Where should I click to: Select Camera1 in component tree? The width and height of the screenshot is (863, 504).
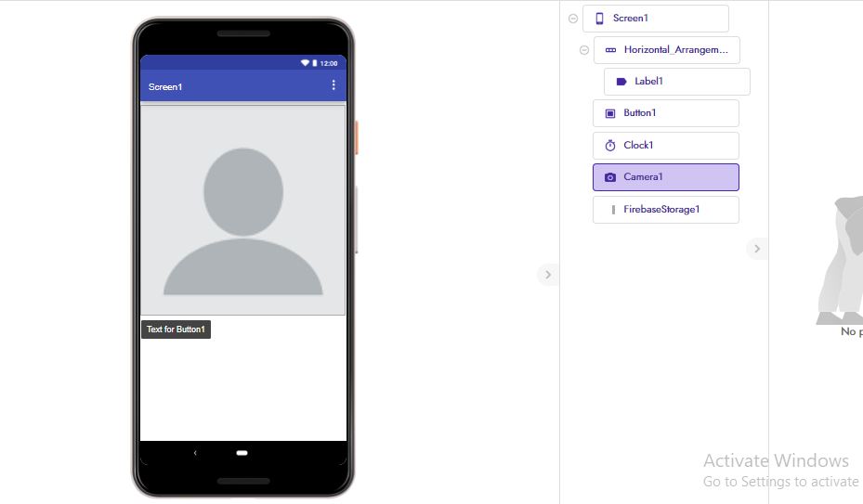pos(666,177)
